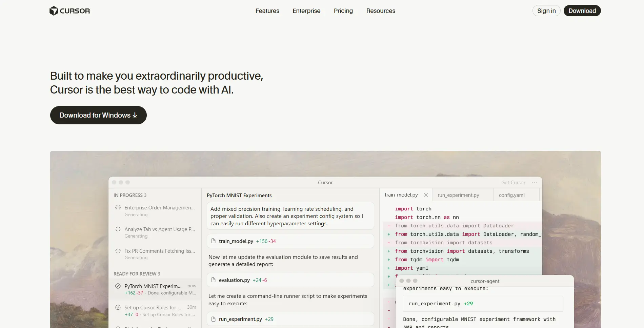Viewport: 644px width, 328px height.
Task: Click the file icon beside train_model.py change card
Action: tap(213, 241)
